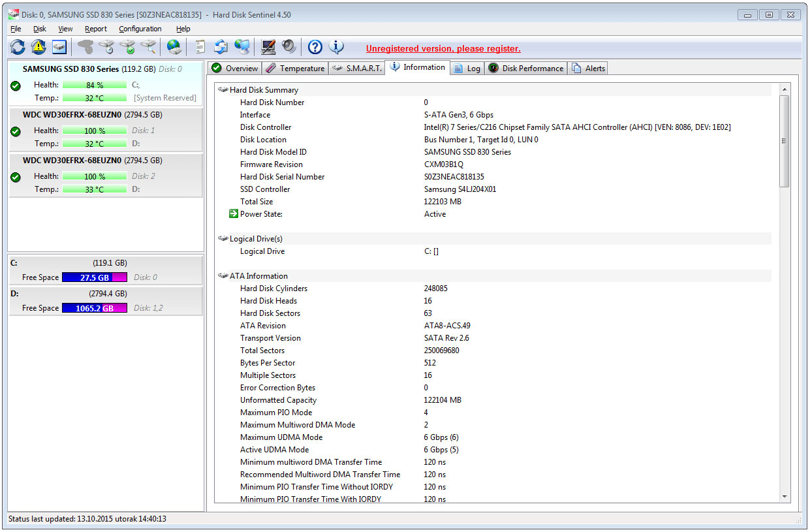The height and width of the screenshot is (532, 810).
Task: Open the Report menu
Action: coord(96,29)
